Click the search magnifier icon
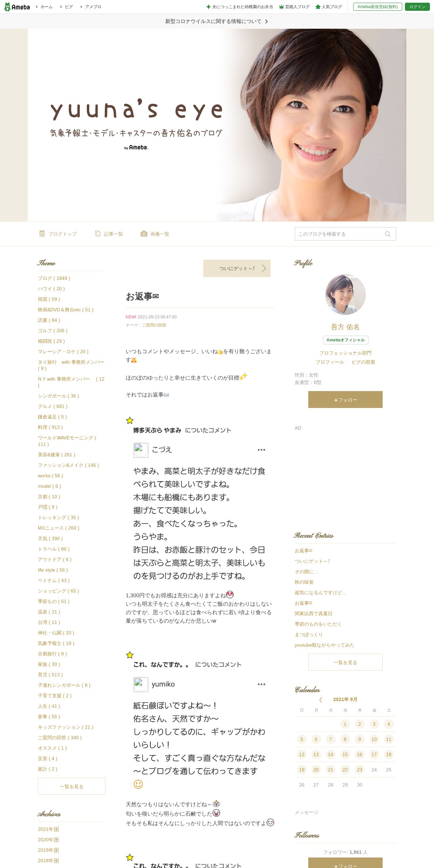434x868 pixels. (x=387, y=234)
